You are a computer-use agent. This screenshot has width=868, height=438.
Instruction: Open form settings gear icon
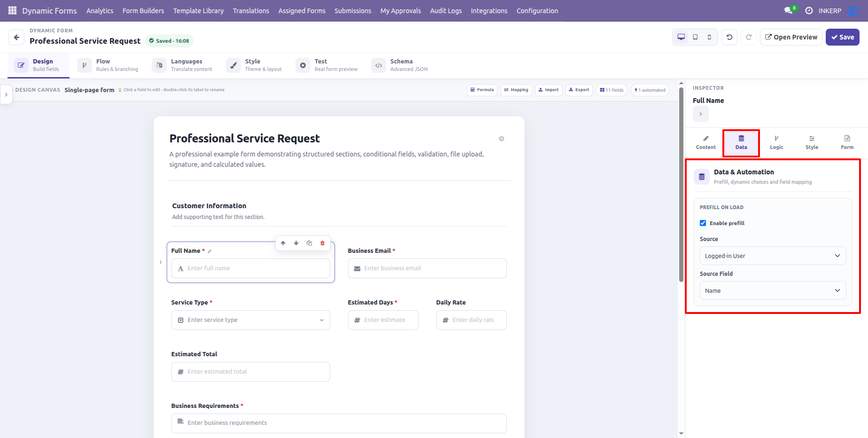point(502,139)
